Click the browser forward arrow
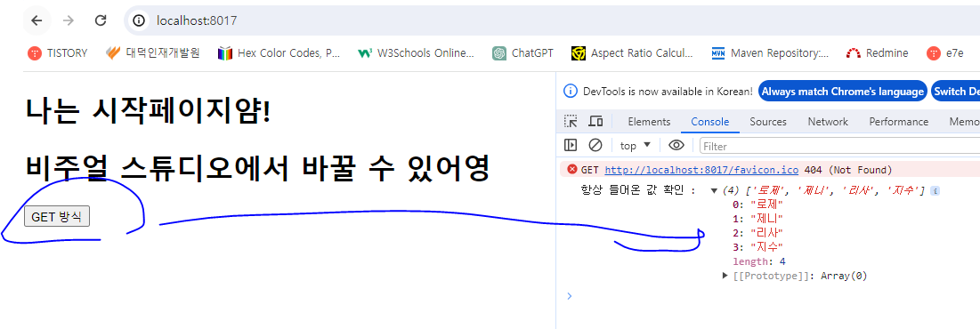This screenshot has width=980, height=329. point(69,20)
